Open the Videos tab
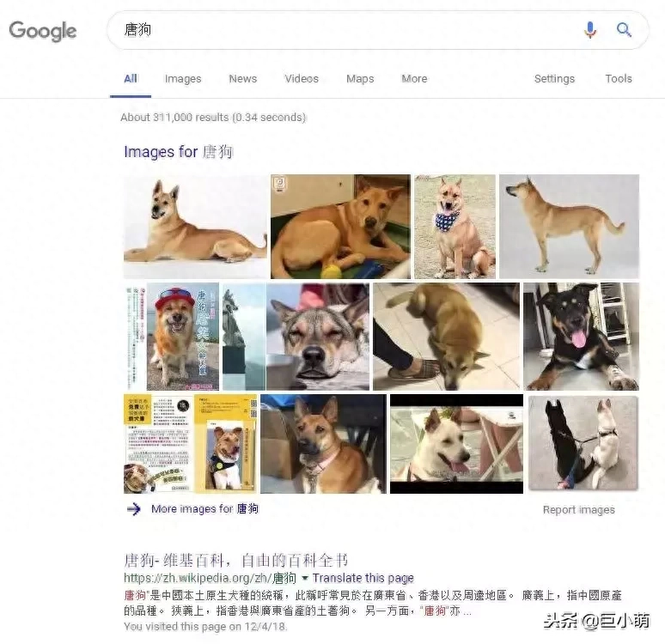The width and height of the screenshot is (665, 644). 301,78
